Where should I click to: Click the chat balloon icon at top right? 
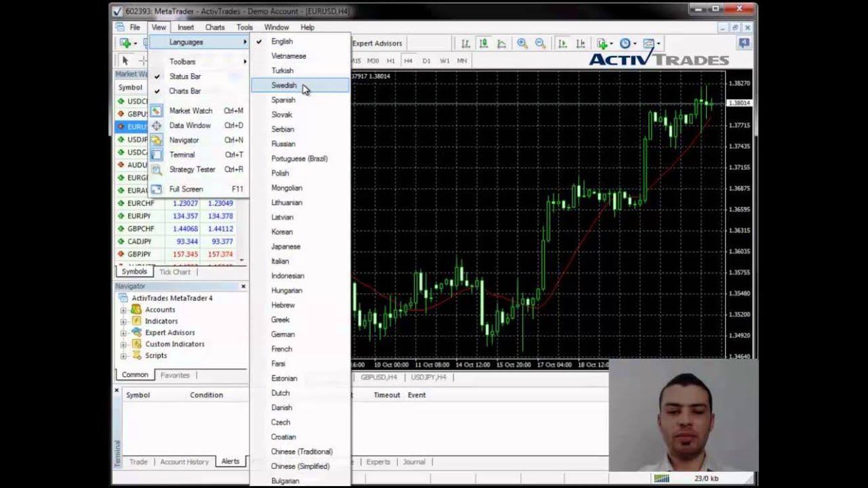click(x=744, y=43)
